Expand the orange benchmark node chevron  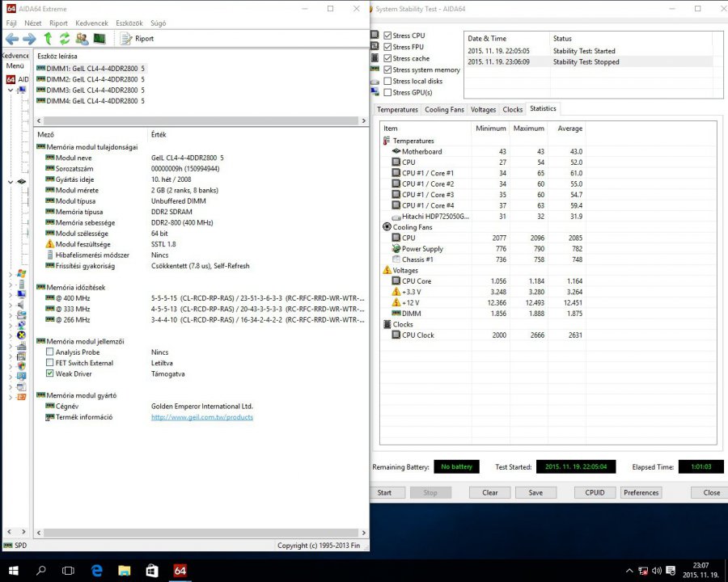click(11, 397)
